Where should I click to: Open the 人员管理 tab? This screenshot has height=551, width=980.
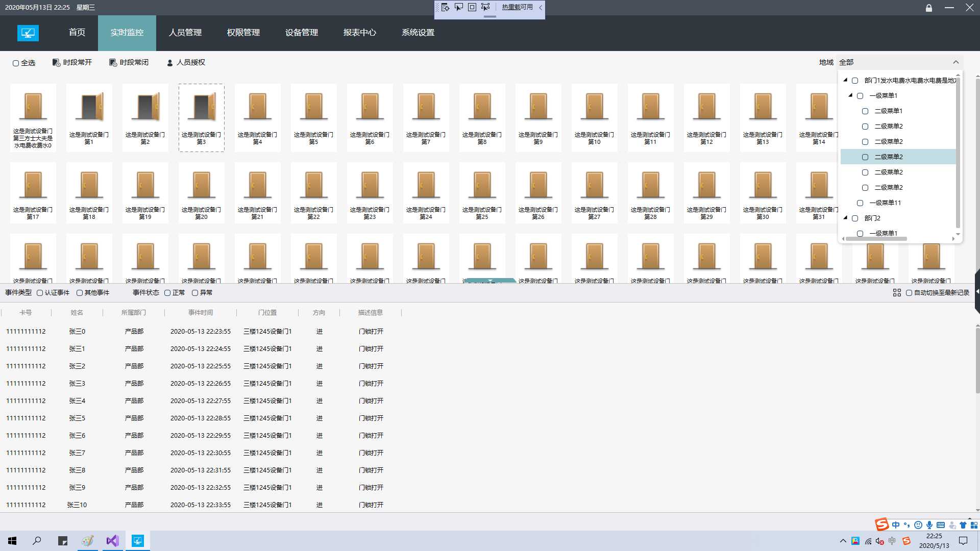pyautogui.click(x=185, y=33)
